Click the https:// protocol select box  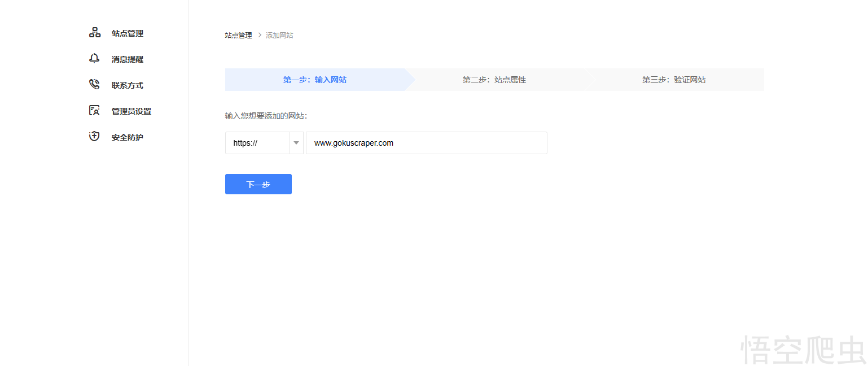click(257, 143)
